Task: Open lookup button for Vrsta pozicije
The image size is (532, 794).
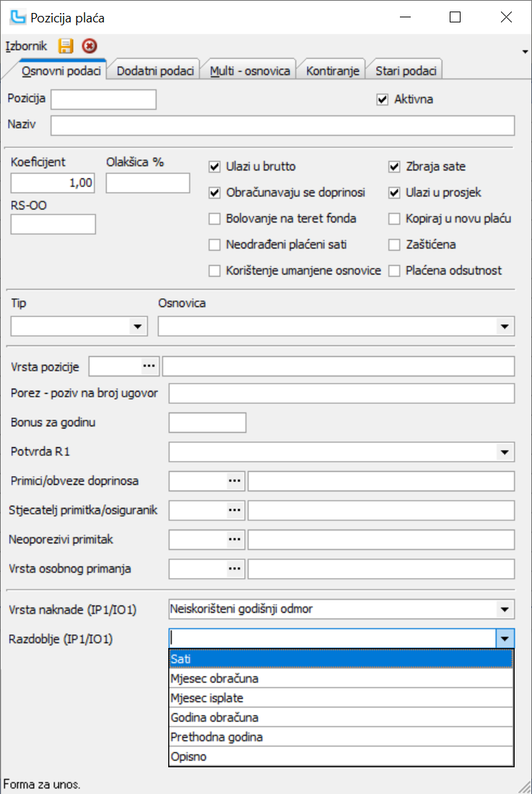Action: click(x=149, y=366)
